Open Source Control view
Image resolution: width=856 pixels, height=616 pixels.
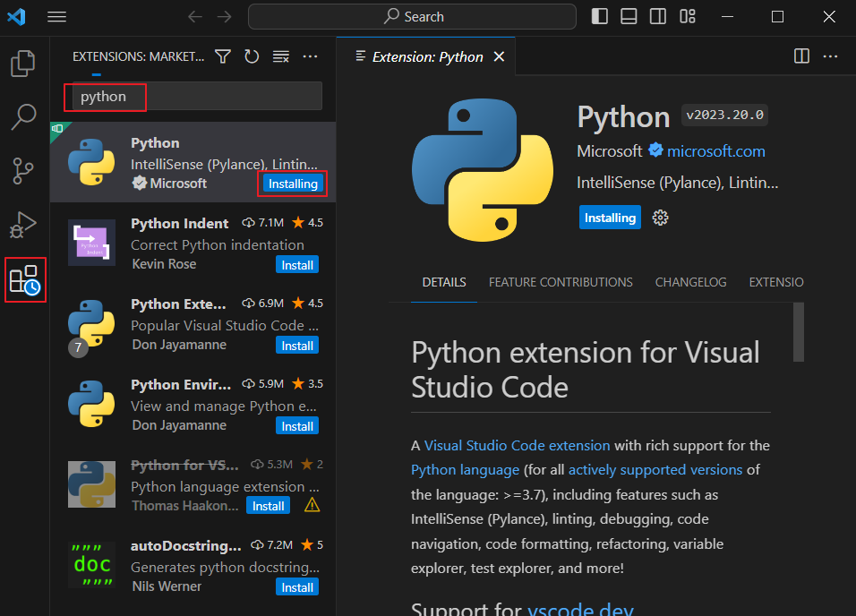[x=23, y=171]
